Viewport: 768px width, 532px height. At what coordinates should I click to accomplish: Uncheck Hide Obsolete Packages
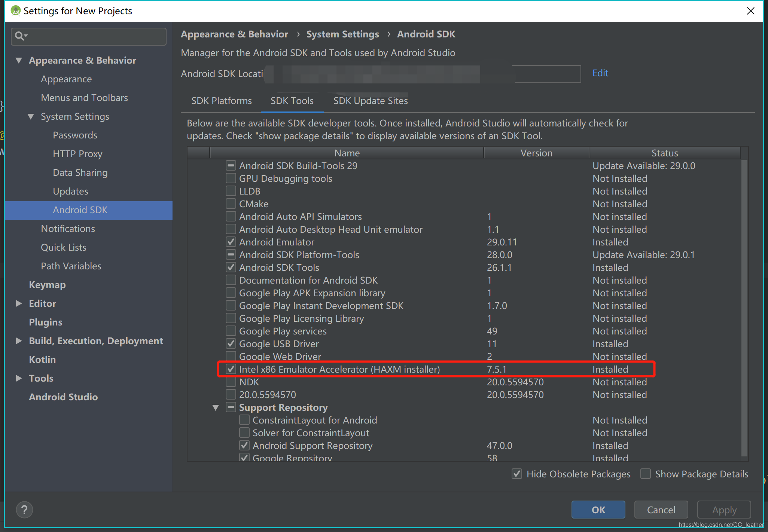517,474
